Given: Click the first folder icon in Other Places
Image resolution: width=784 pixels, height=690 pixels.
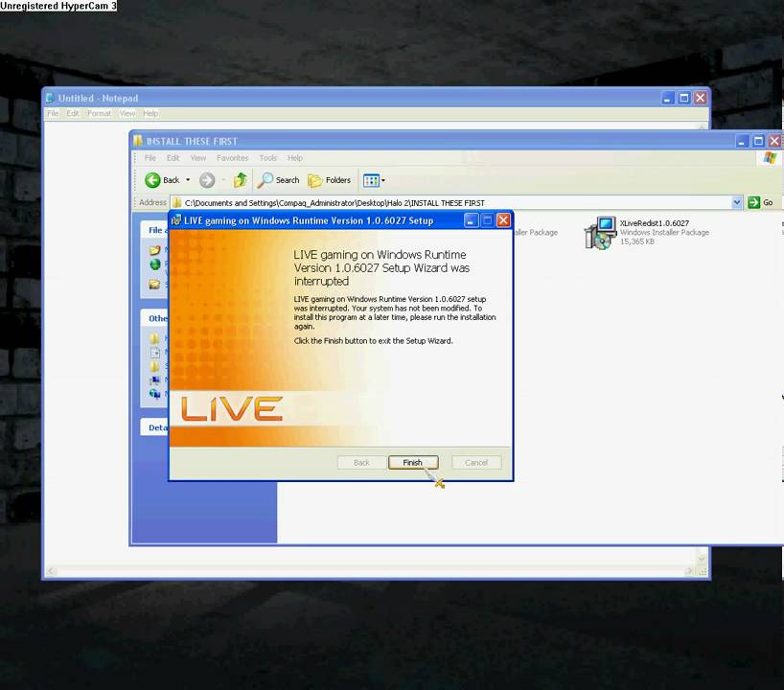Looking at the screenshot, I should [x=155, y=338].
